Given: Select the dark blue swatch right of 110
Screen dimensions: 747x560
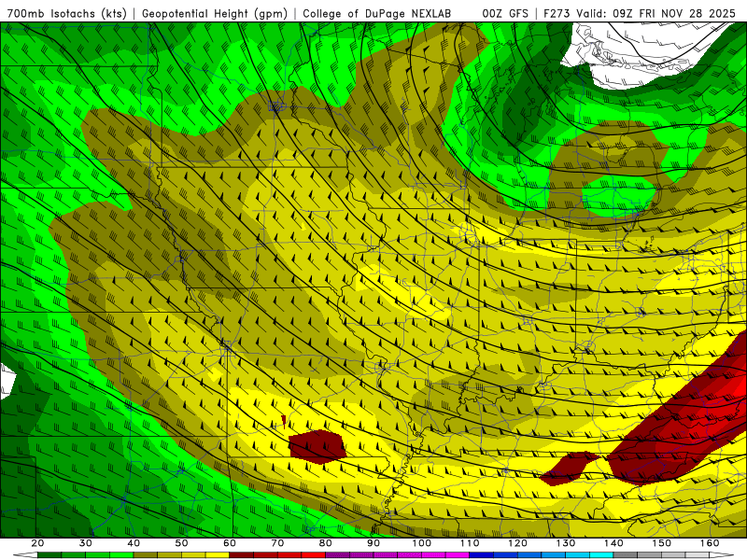Looking at the screenshot, I should (x=482, y=555).
